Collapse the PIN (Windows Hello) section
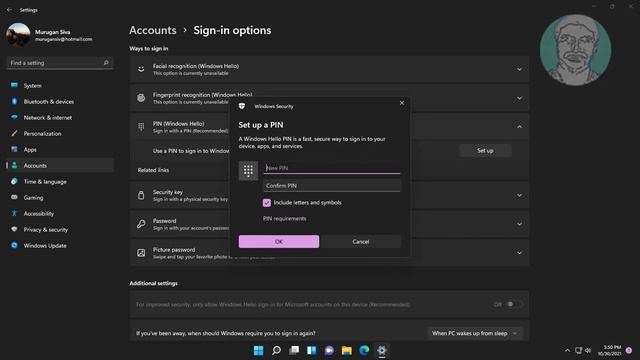Image resolution: width=640 pixels, height=360 pixels. [x=519, y=127]
